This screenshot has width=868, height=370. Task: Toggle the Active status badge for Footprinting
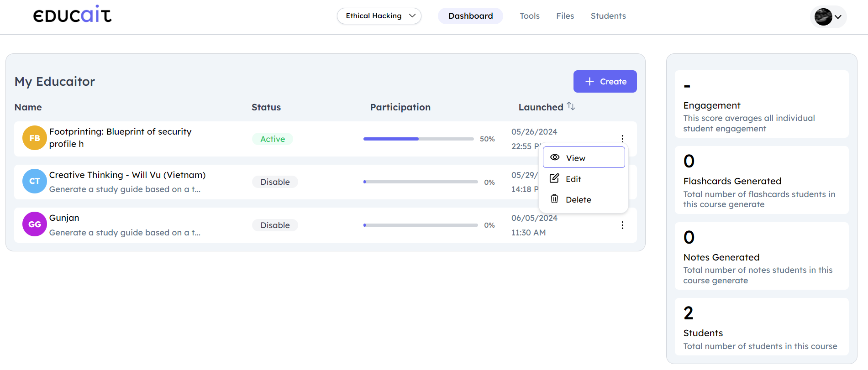(273, 139)
